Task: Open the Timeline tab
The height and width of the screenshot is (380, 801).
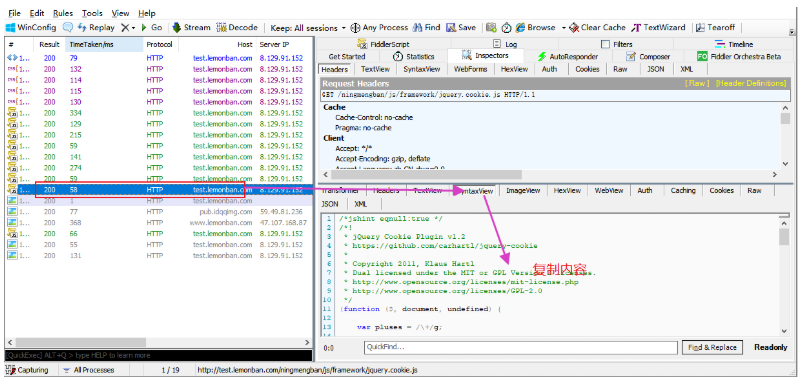Action: tap(734, 44)
